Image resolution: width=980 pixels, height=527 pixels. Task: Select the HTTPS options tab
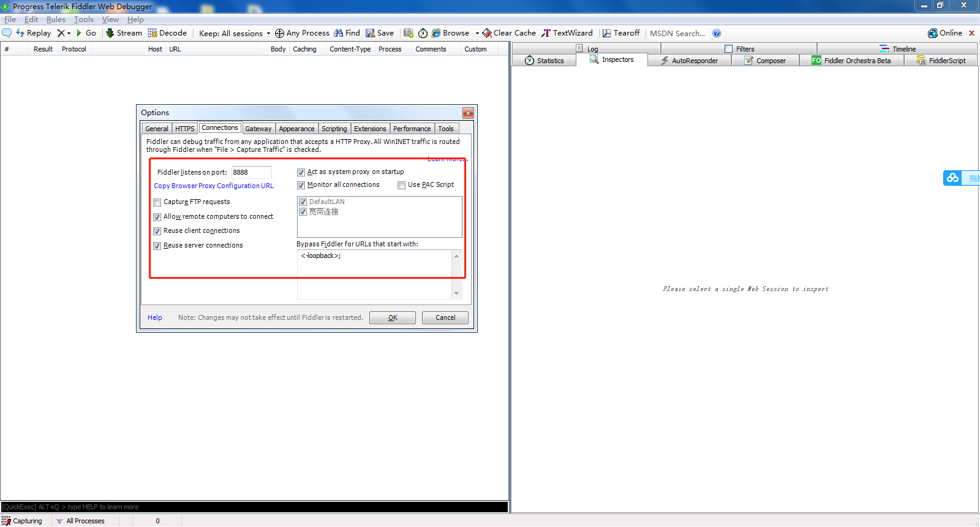pyautogui.click(x=184, y=129)
